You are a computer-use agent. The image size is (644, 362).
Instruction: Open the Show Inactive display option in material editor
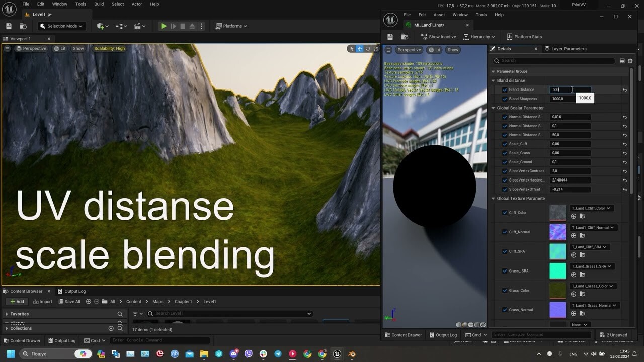[438, 36]
